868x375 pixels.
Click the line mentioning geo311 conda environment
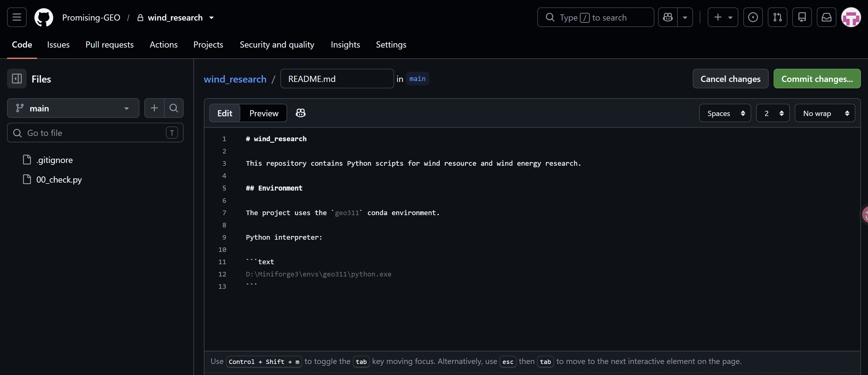point(343,212)
